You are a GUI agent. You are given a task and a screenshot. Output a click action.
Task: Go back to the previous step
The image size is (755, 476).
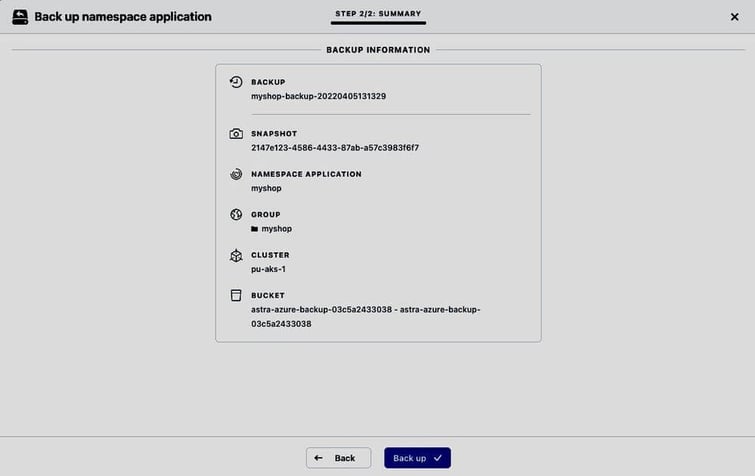[338, 458]
